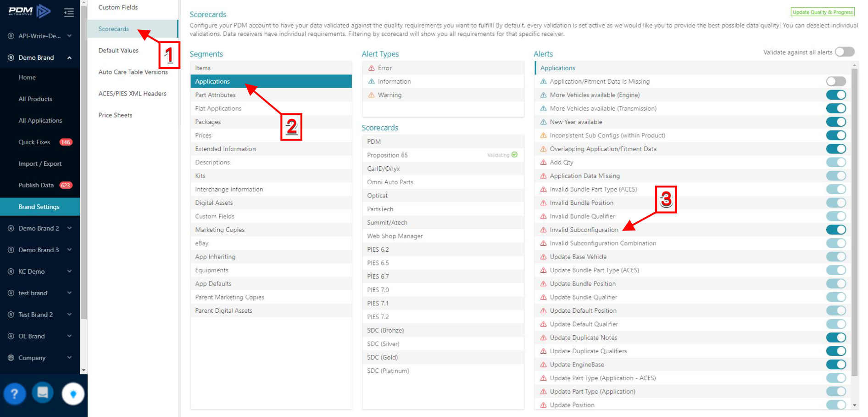
Task: Open ACES/PIES XML Headers tab
Action: 132,94
